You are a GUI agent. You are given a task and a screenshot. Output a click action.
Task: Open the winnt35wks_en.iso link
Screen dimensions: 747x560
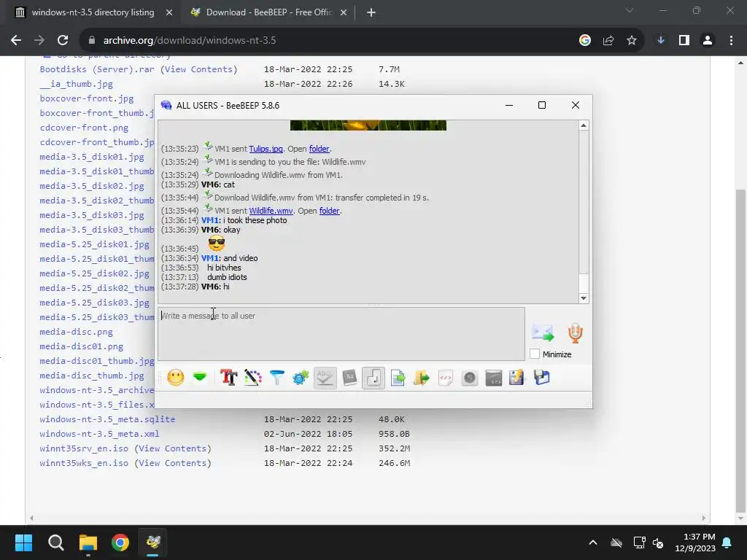pyautogui.click(x=84, y=463)
